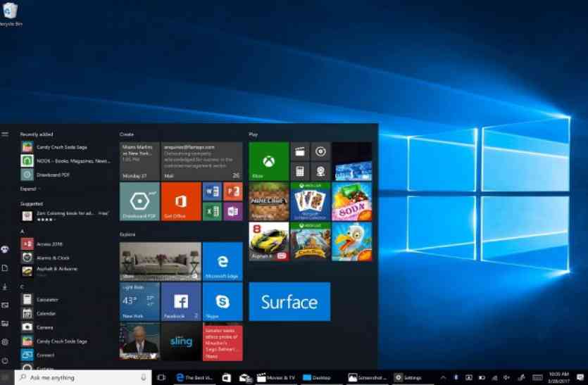Open the Xbox tile

268,161
